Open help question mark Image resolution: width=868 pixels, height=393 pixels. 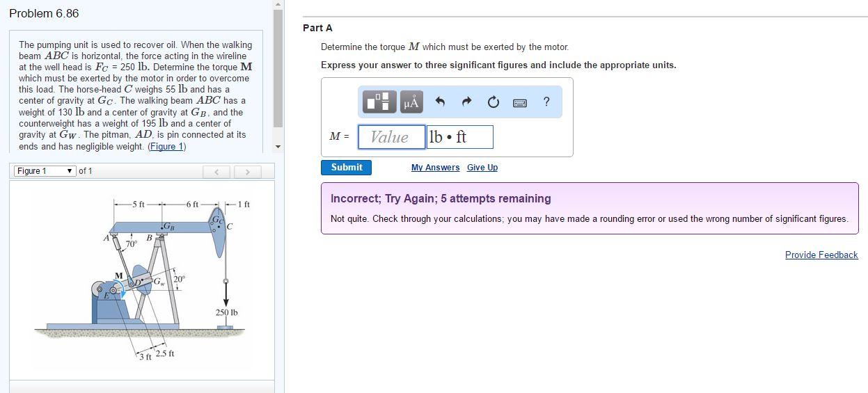(x=546, y=102)
